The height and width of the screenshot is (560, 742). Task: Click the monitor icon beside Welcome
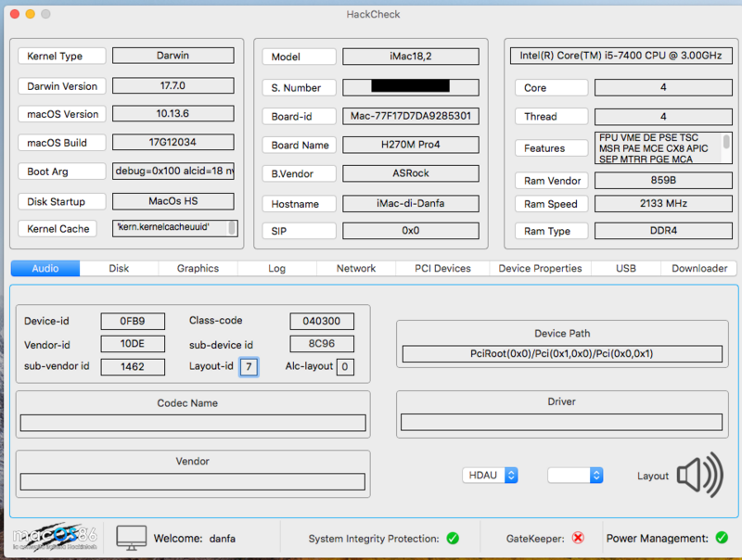coord(132,537)
